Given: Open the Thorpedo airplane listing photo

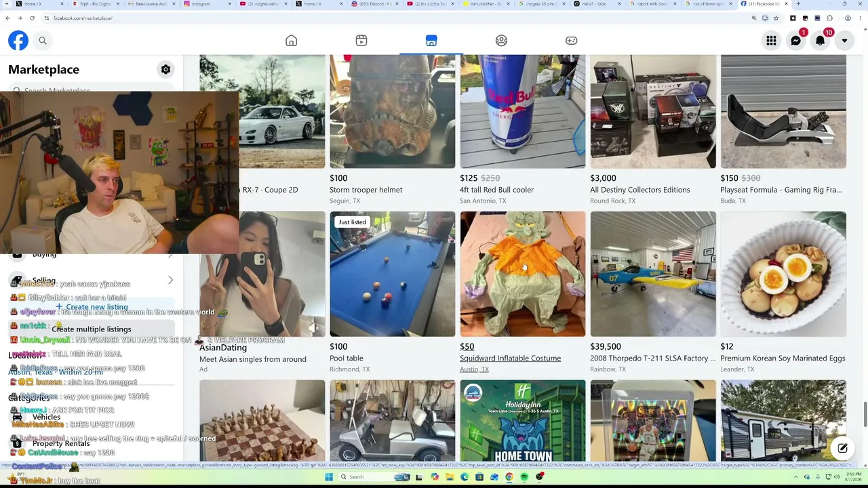Looking at the screenshot, I should pyautogui.click(x=653, y=274).
